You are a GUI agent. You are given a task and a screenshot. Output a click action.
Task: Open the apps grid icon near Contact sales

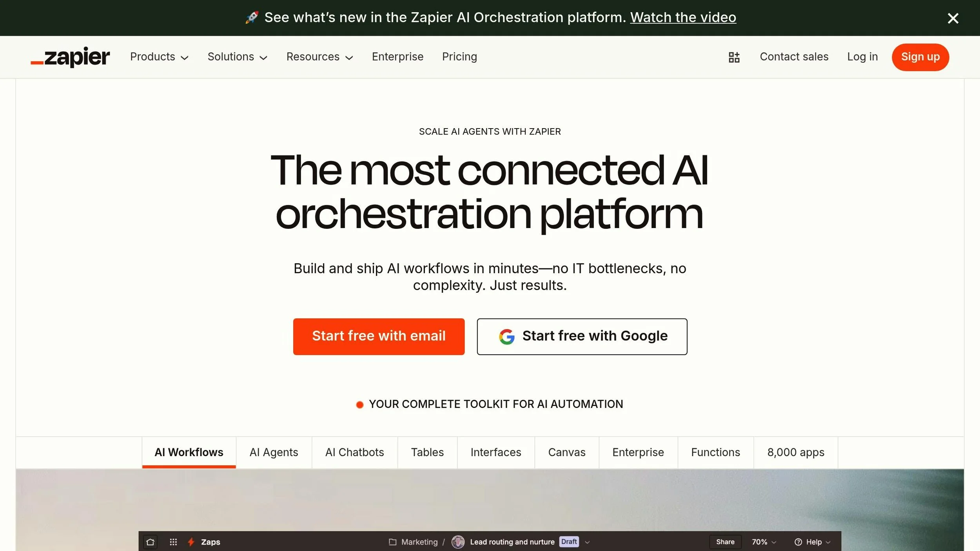[734, 57]
